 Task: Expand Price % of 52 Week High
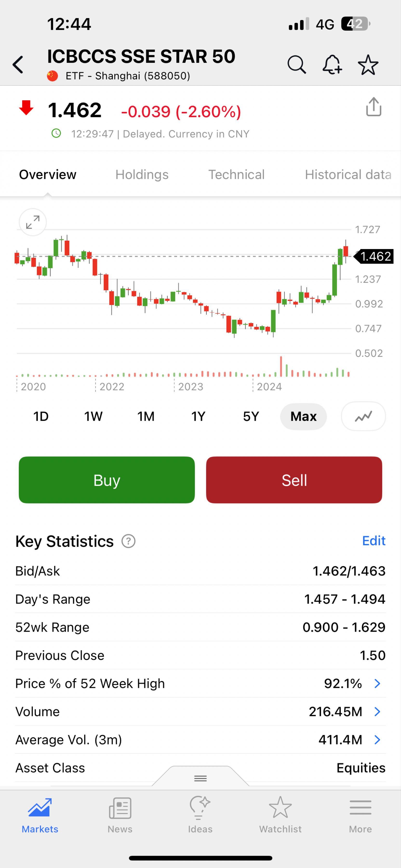point(377,684)
